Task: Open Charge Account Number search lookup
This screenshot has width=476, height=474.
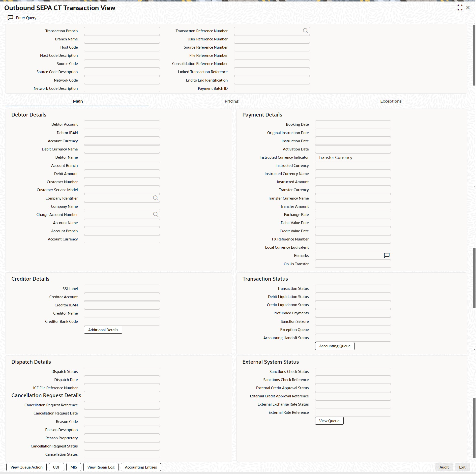Action: [155, 214]
